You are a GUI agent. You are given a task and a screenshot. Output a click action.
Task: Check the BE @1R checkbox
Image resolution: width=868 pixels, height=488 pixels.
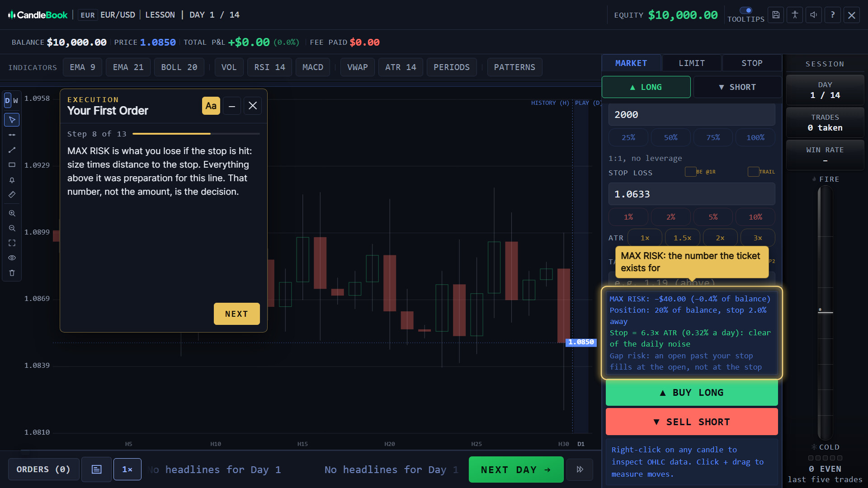pyautogui.click(x=690, y=172)
